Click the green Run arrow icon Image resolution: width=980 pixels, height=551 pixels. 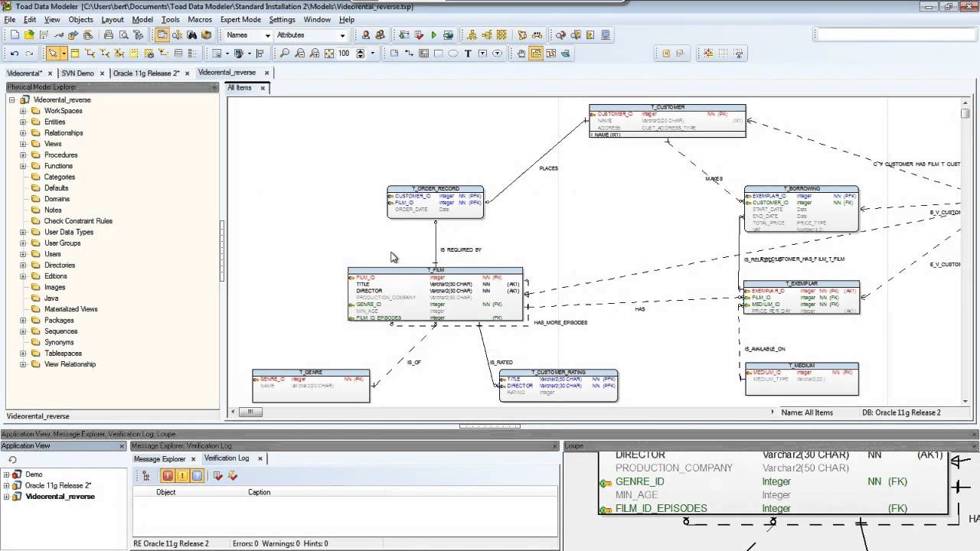[433, 35]
